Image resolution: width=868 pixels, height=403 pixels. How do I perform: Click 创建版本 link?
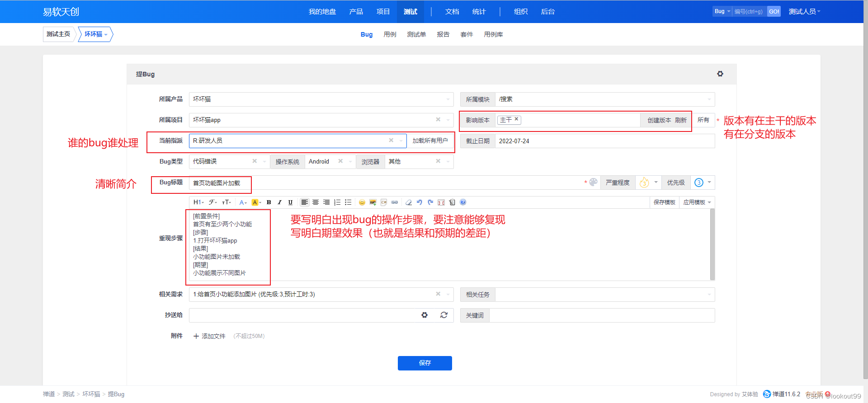pos(659,120)
